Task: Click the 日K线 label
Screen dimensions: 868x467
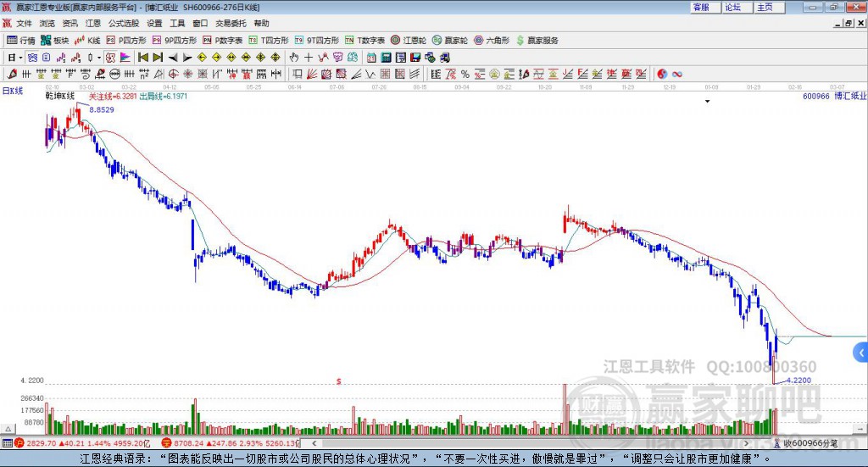Action: pos(13,91)
